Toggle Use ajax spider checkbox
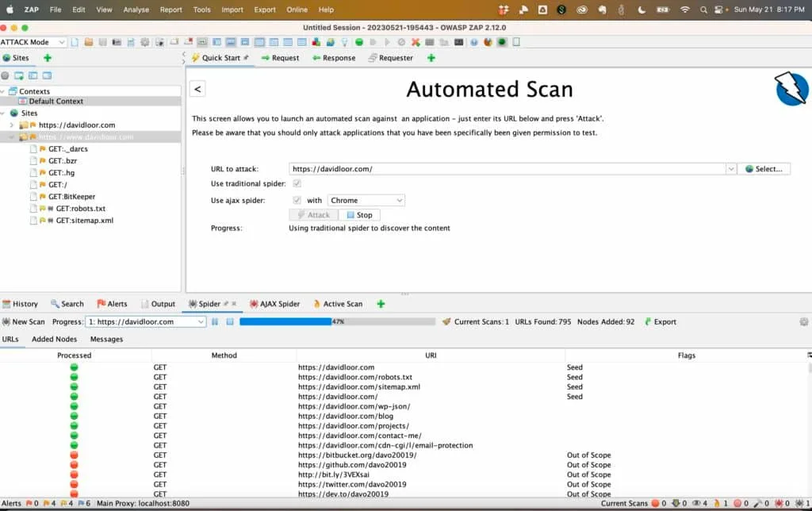This screenshot has height=511, width=812. (297, 200)
